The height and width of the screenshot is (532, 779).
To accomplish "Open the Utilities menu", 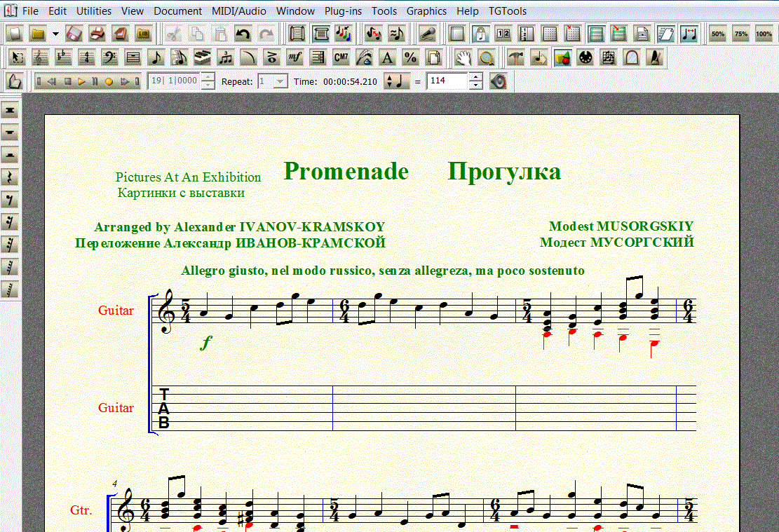I will pos(94,11).
